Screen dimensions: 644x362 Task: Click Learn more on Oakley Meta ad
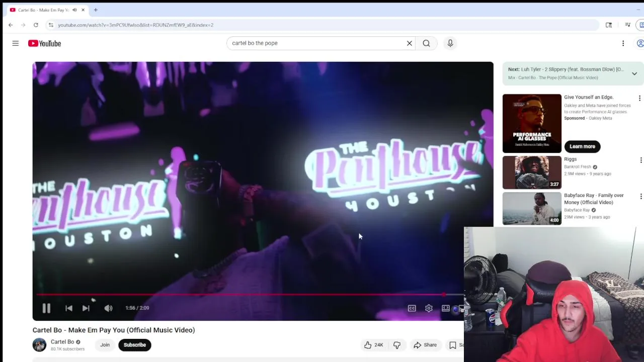click(x=582, y=146)
